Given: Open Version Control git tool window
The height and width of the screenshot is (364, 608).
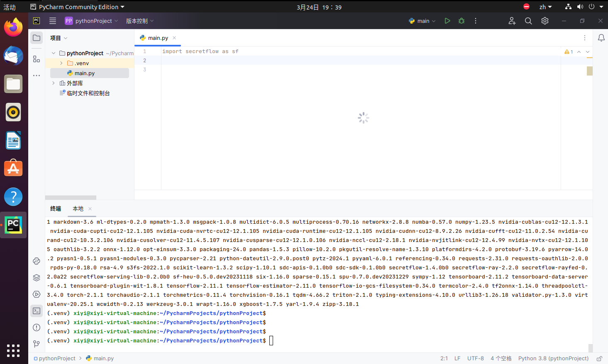Looking at the screenshot, I should 37,344.
